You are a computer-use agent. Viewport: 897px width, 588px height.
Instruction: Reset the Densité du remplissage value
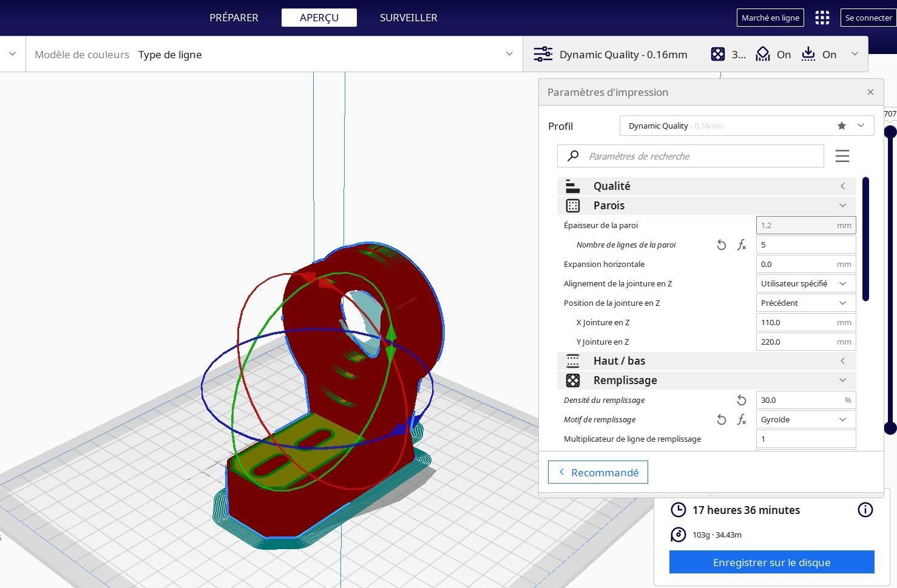tap(741, 400)
